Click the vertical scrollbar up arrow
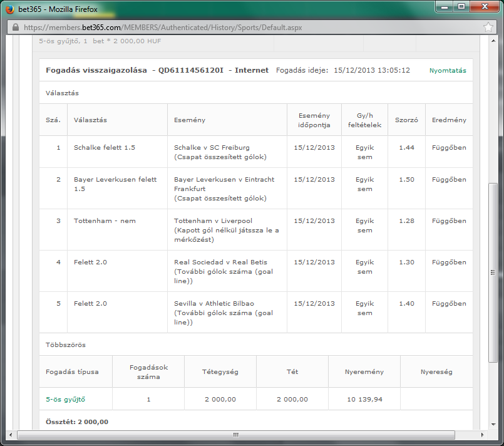Viewport: 504px width, 446px height. coord(493,41)
